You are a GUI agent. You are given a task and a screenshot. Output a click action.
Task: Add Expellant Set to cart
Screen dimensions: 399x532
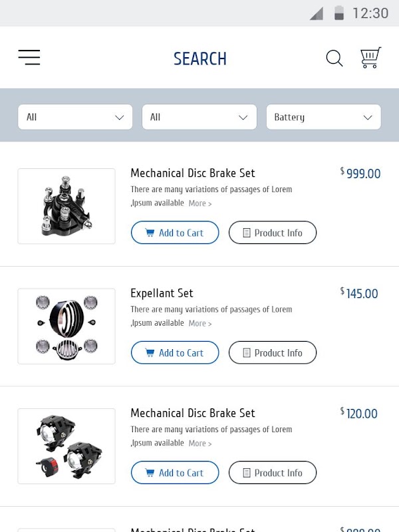tap(175, 352)
